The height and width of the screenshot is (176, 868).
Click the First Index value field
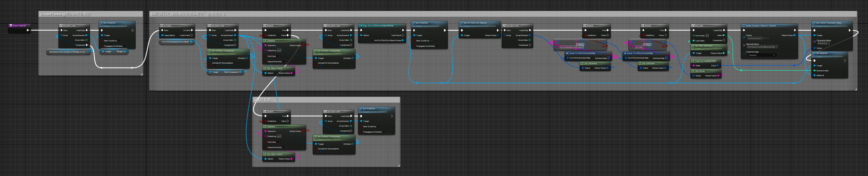(x=707, y=35)
